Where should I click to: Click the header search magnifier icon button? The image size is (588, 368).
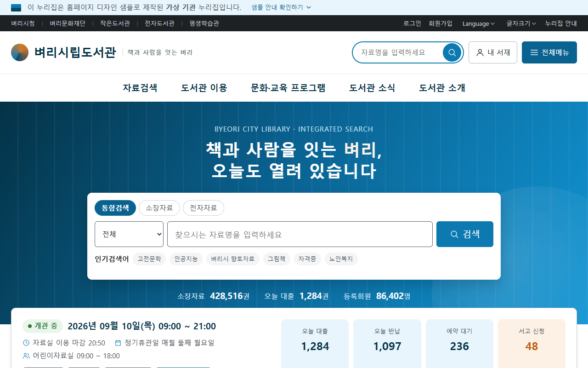click(x=452, y=52)
